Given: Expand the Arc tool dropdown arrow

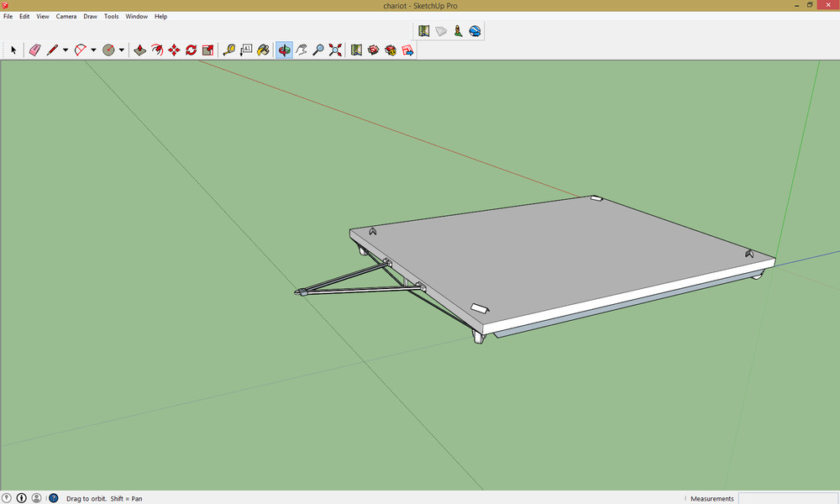Looking at the screenshot, I should pos(93,50).
